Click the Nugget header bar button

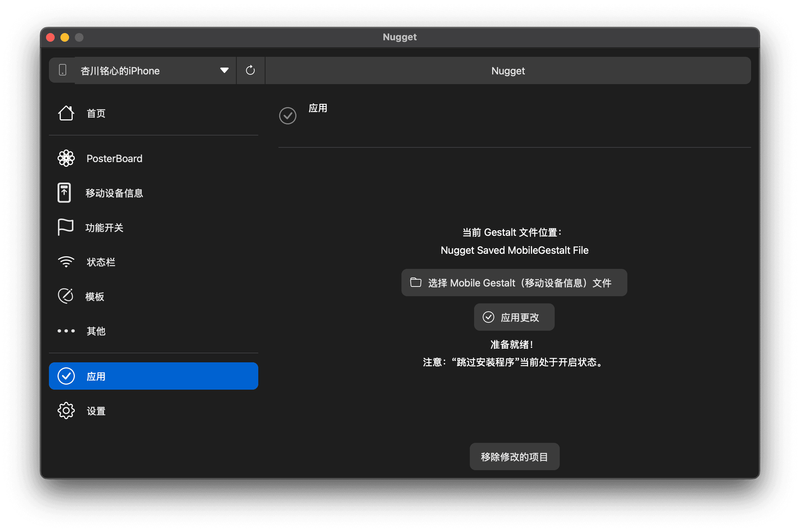[x=508, y=70]
